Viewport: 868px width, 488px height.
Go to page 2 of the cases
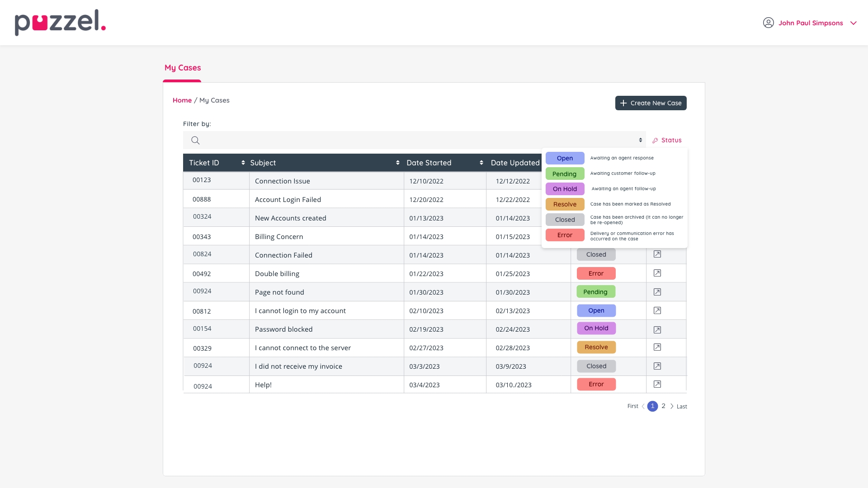(x=663, y=406)
